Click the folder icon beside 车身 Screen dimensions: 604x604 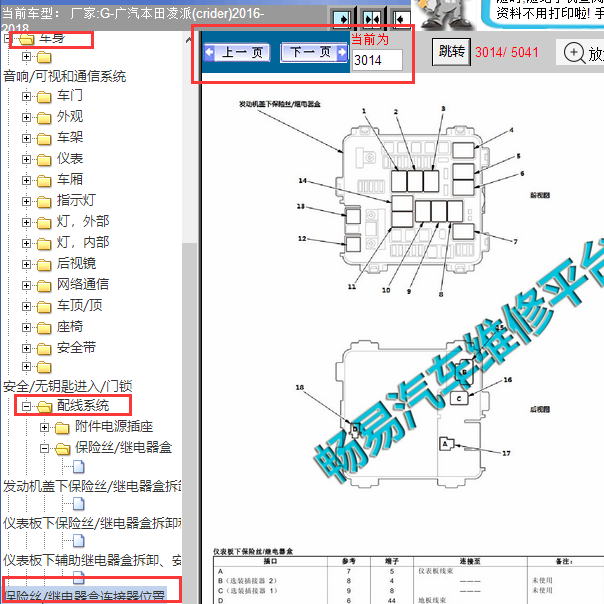[27, 39]
